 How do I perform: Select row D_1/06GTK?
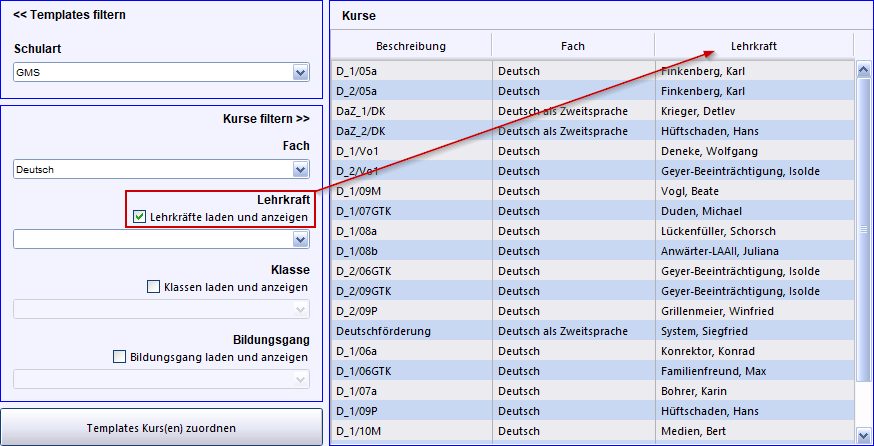593,371
